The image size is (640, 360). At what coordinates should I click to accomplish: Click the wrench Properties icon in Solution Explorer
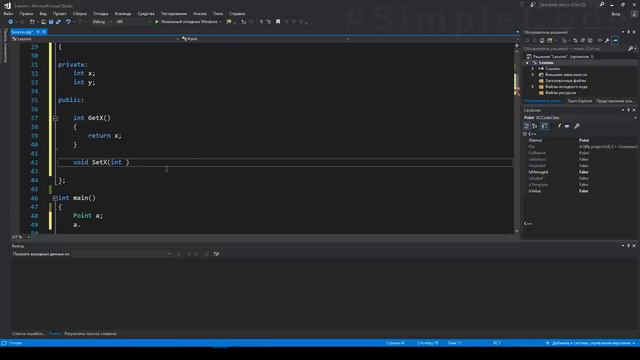tap(607, 40)
